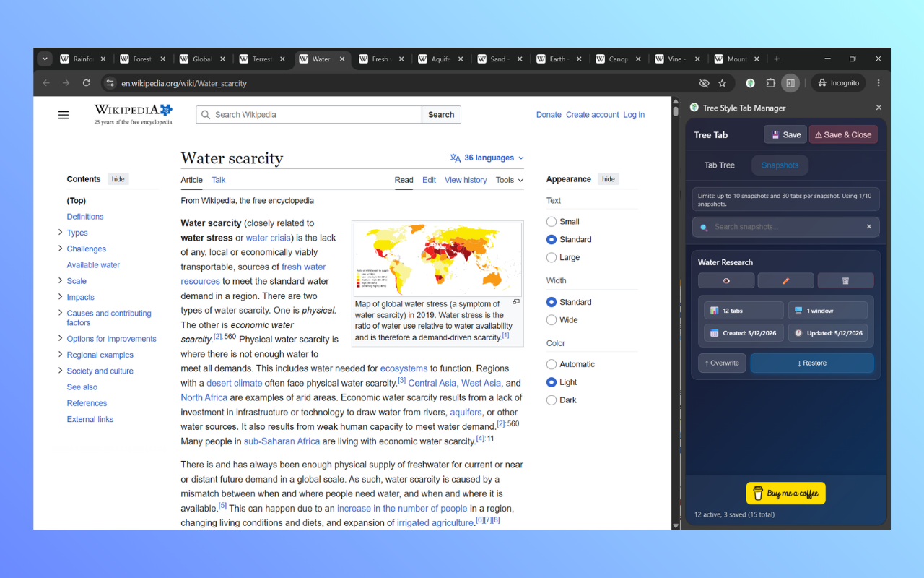Image resolution: width=924 pixels, height=578 pixels.
Task: Focus the Search Wikipedia input field
Action: tap(309, 115)
